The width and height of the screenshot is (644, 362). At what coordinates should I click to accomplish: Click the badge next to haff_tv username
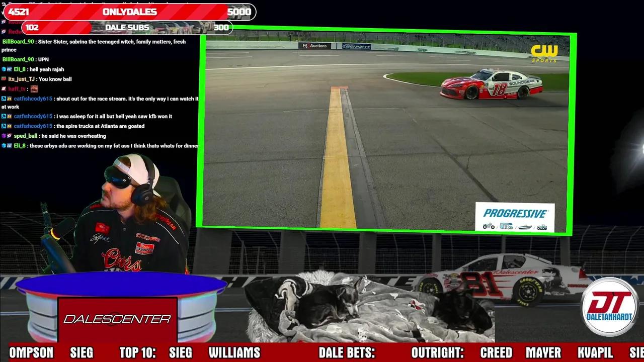4,89
